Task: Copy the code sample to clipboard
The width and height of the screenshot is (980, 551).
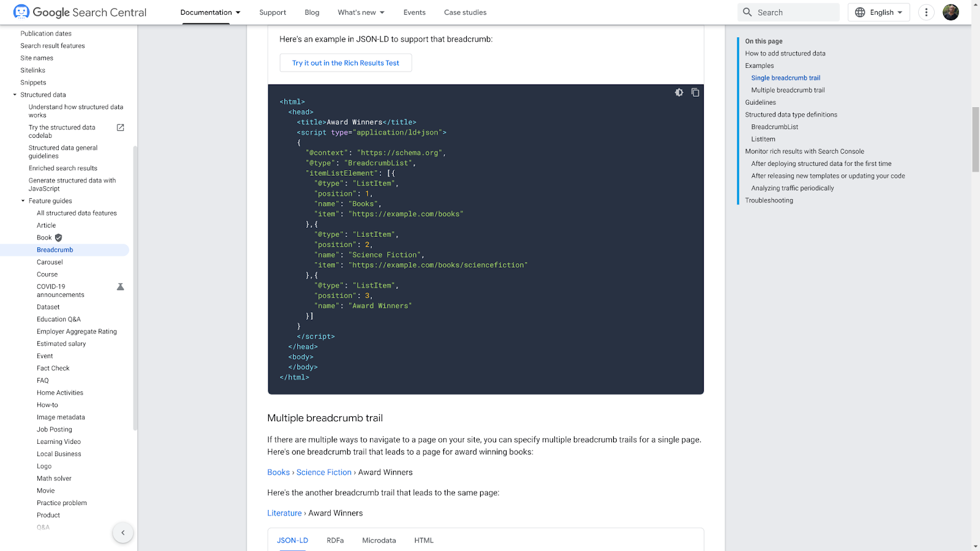Action: (695, 92)
